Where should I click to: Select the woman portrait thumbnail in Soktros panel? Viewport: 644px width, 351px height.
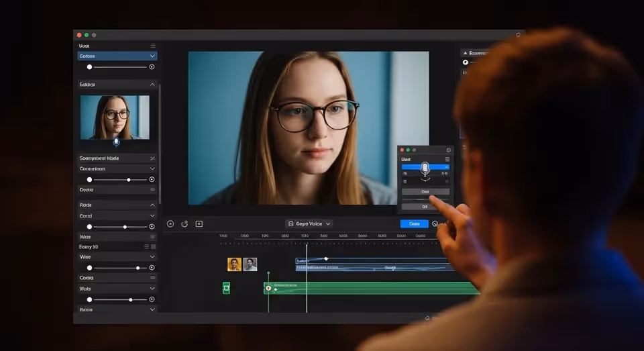(x=115, y=117)
